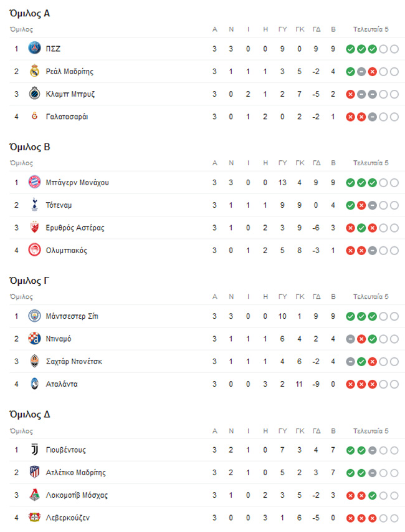Click the Αταλάντα club logo
Image resolution: width=405 pixels, height=532 pixels.
(x=34, y=384)
